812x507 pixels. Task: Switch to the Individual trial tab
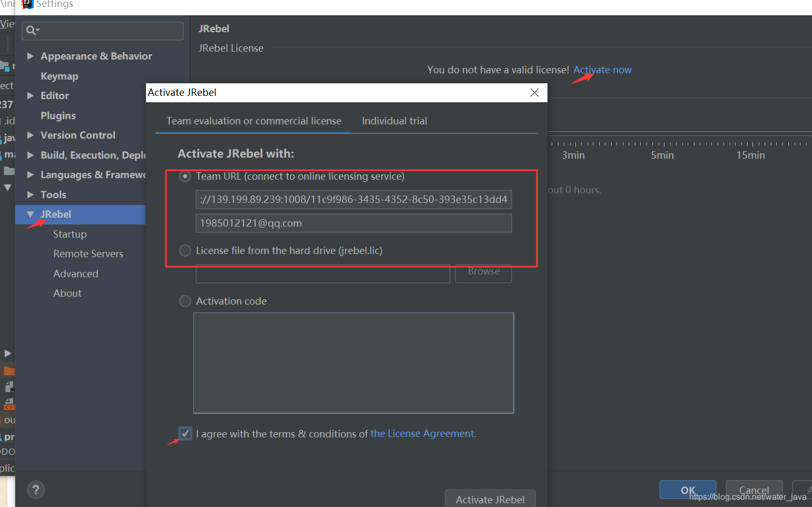(x=394, y=121)
